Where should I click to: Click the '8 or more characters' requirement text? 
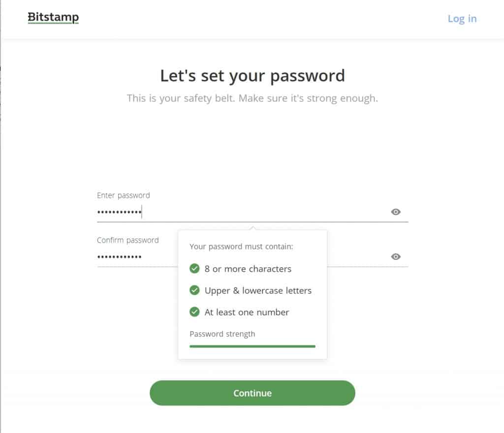pyautogui.click(x=248, y=269)
